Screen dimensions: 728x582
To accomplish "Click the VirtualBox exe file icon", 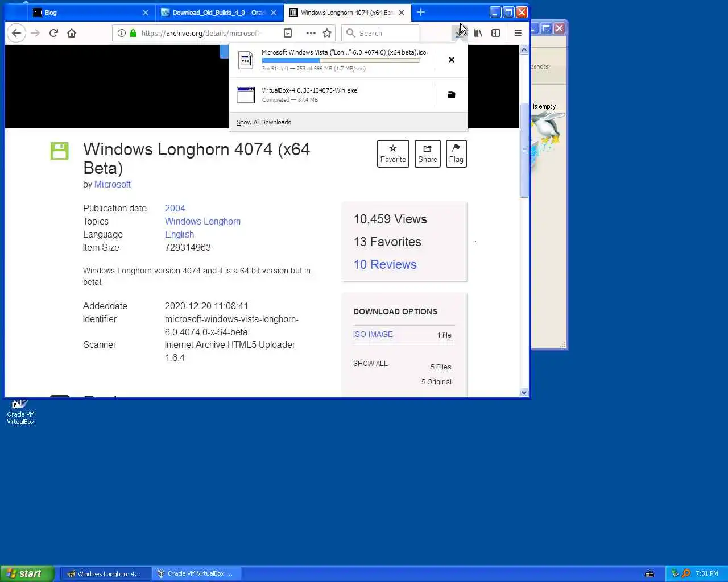I will 246,95.
